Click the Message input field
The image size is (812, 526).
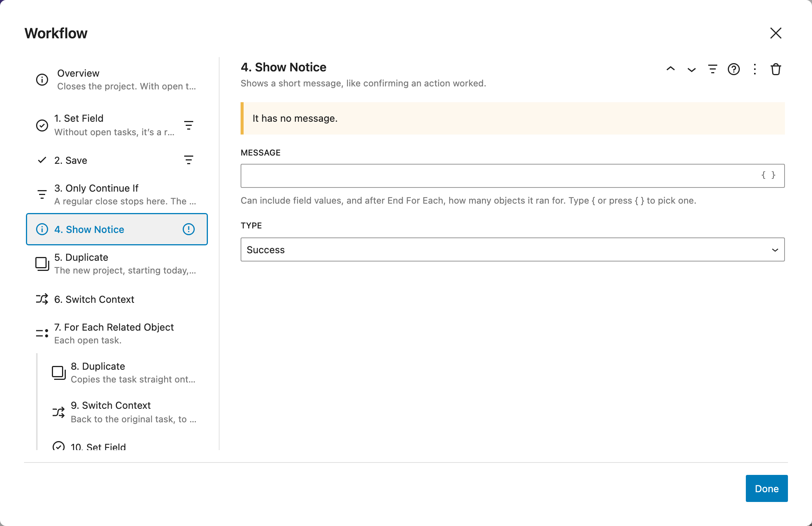click(512, 176)
